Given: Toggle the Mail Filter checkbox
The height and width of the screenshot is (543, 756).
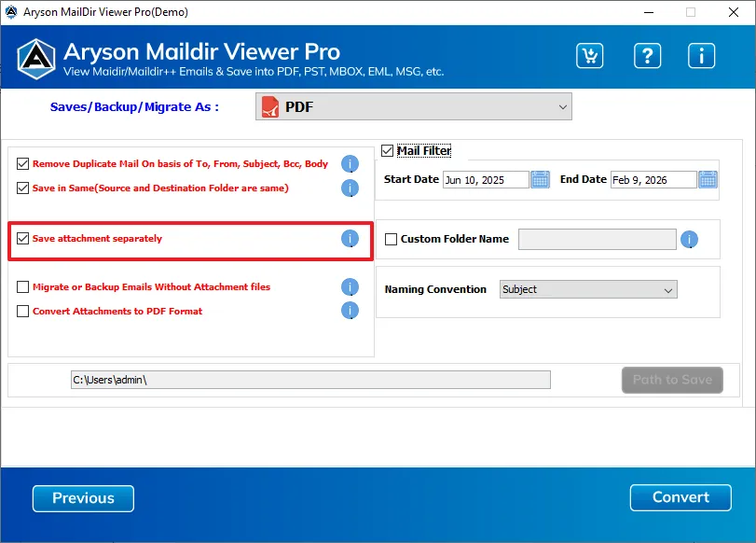Looking at the screenshot, I should 387,151.
